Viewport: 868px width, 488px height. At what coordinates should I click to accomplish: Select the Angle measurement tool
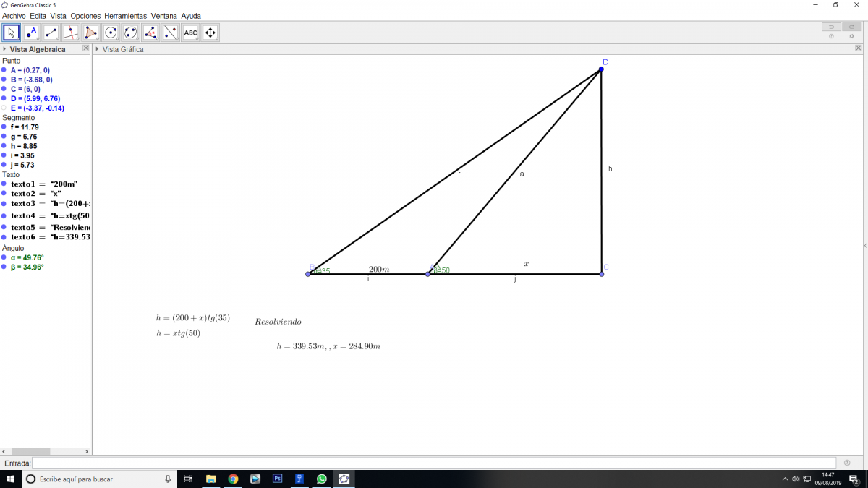(150, 33)
